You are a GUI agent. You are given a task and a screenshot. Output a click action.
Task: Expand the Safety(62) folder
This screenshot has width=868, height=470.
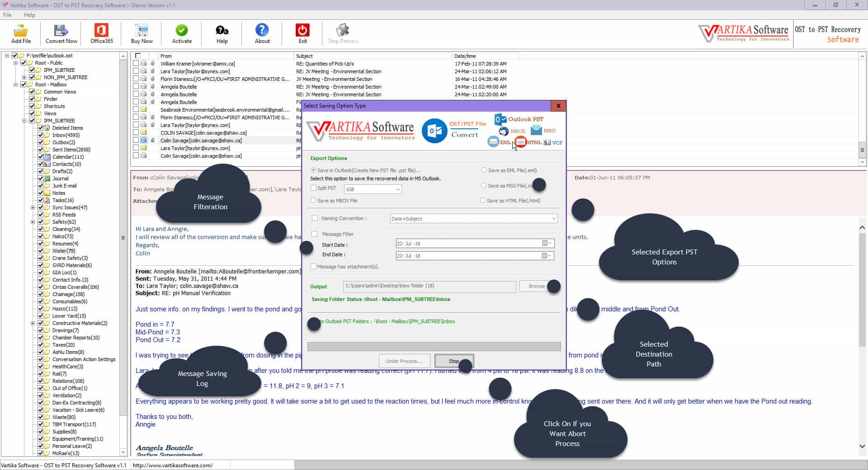click(x=33, y=222)
